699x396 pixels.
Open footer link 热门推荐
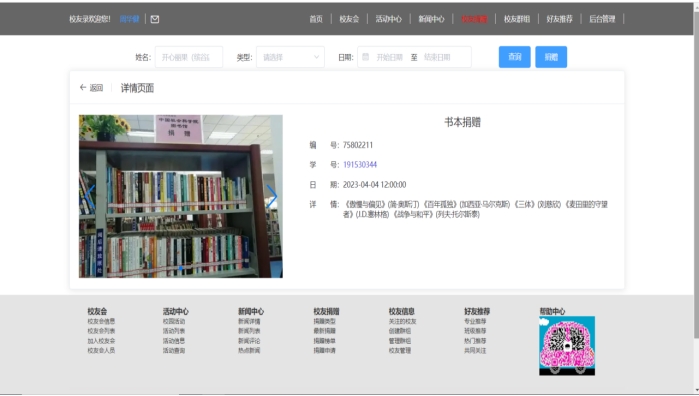[x=475, y=341]
